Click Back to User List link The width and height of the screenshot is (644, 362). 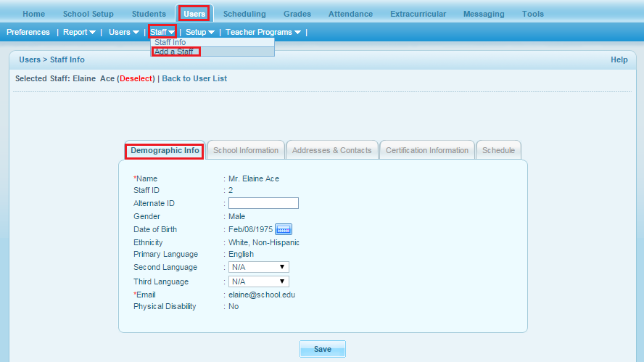tap(194, 78)
